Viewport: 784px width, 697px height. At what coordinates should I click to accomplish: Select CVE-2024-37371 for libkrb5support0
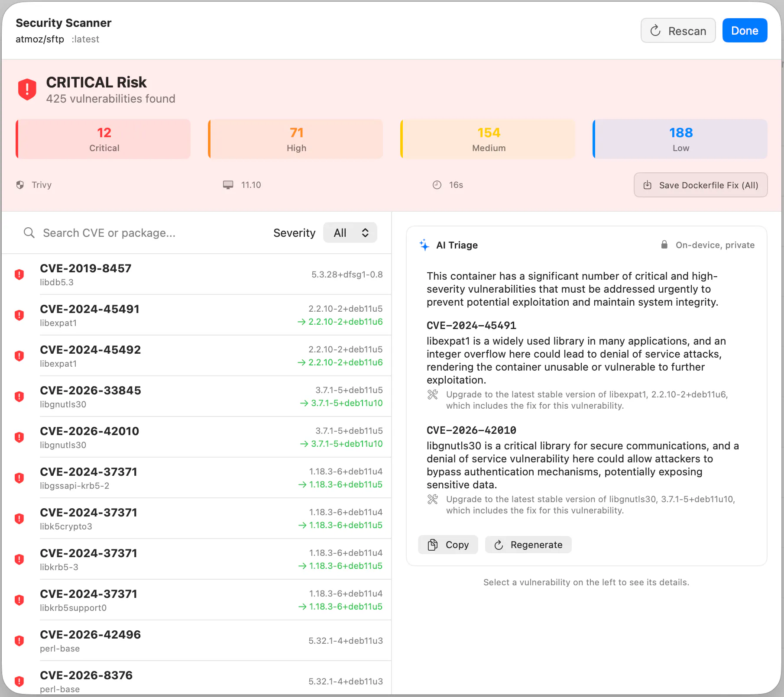point(197,600)
